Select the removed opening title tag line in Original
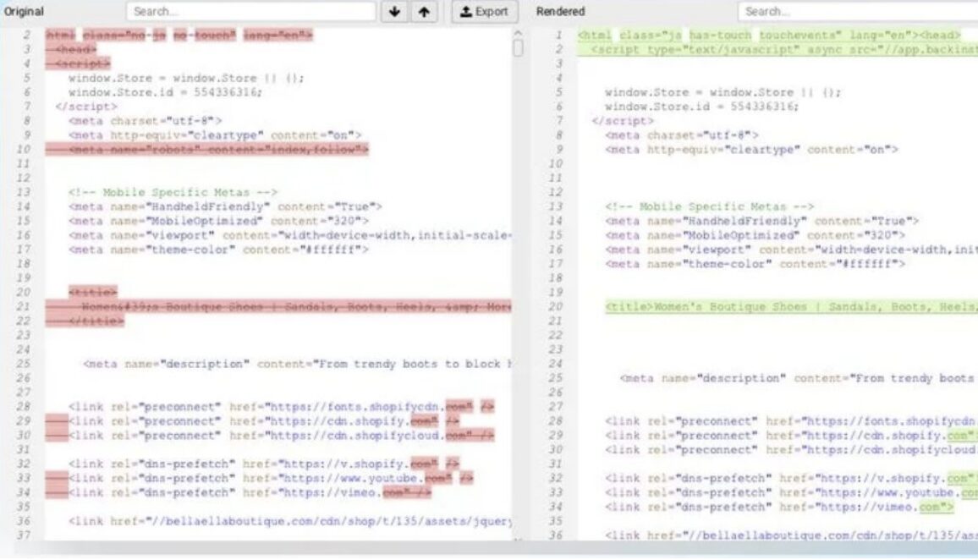Viewport: 978px width, 560px height. click(92, 293)
